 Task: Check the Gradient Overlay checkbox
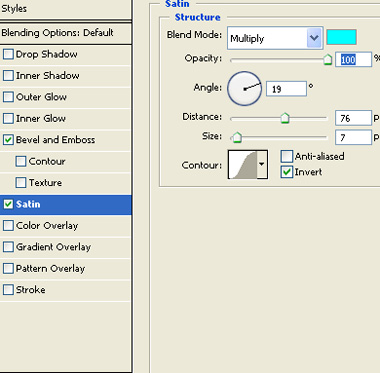point(8,247)
